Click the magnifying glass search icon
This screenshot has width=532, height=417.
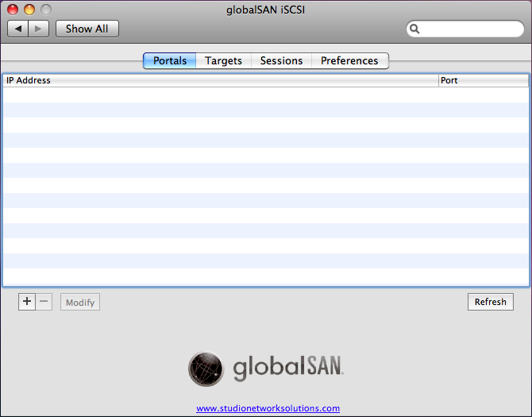tap(414, 29)
